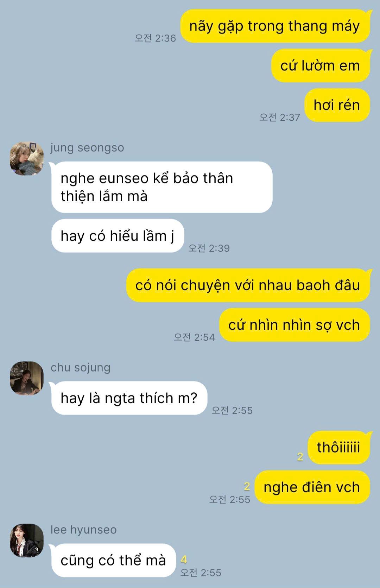The height and width of the screenshot is (588, 380).
Task: Select the yellow bubble "thôiiiiii"
Action: click(339, 447)
